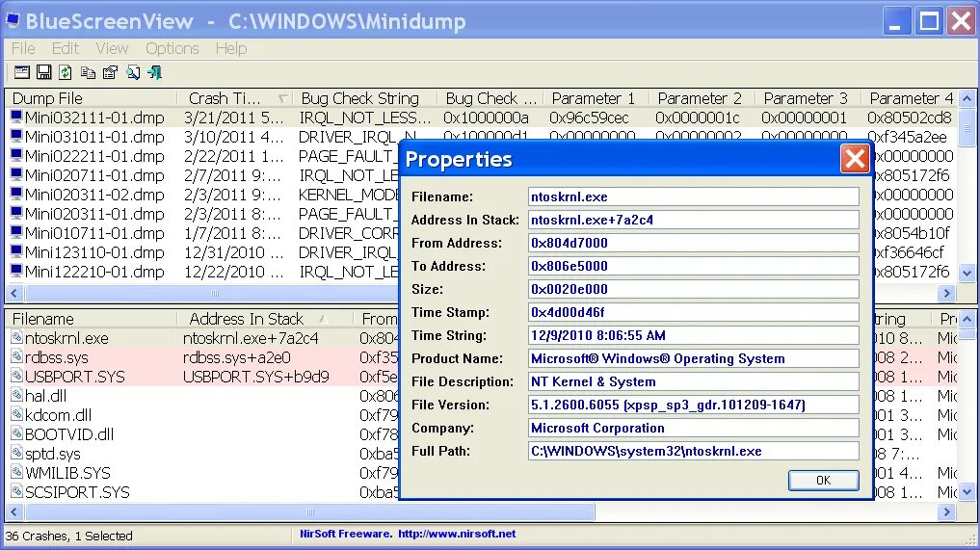Sort by the Crash Time column header
980x550 pixels.
[234, 98]
